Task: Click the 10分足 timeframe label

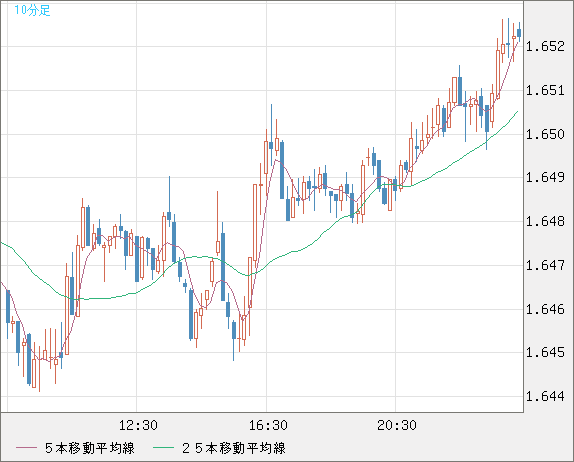Action: pyautogui.click(x=32, y=10)
